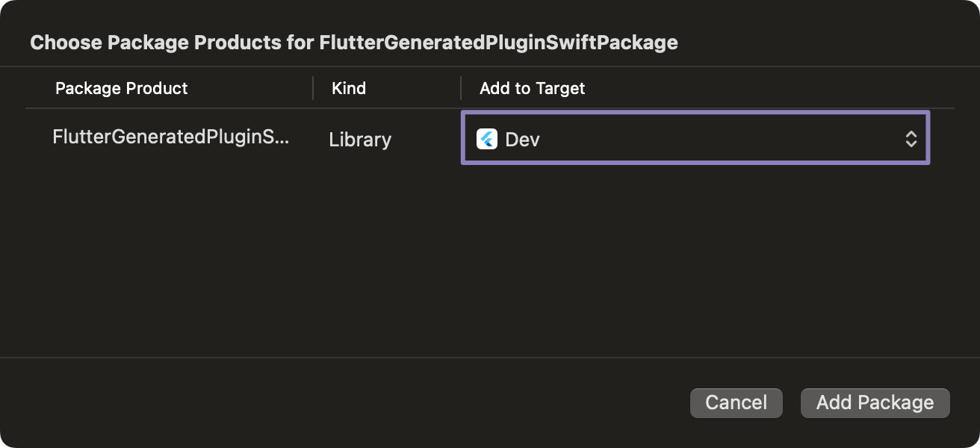Focus the purple-outlined Dev popup button
Screen dimensions: 980x448
tap(695, 138)
